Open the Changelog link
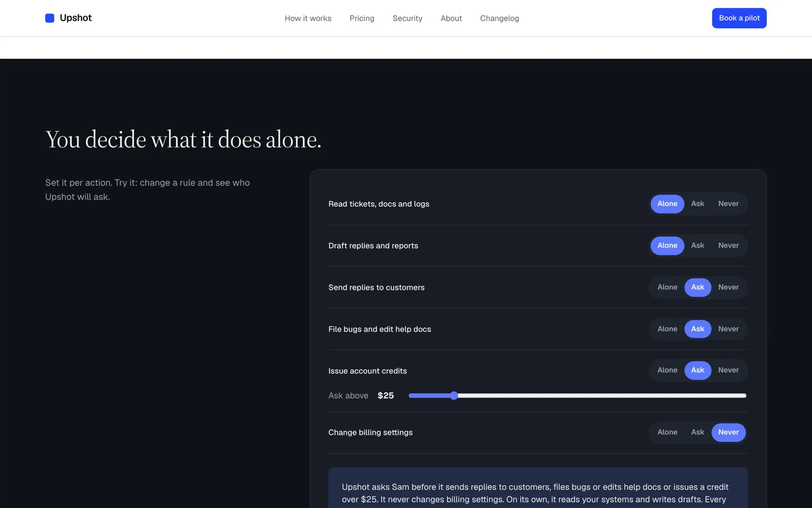 [499, 18]
